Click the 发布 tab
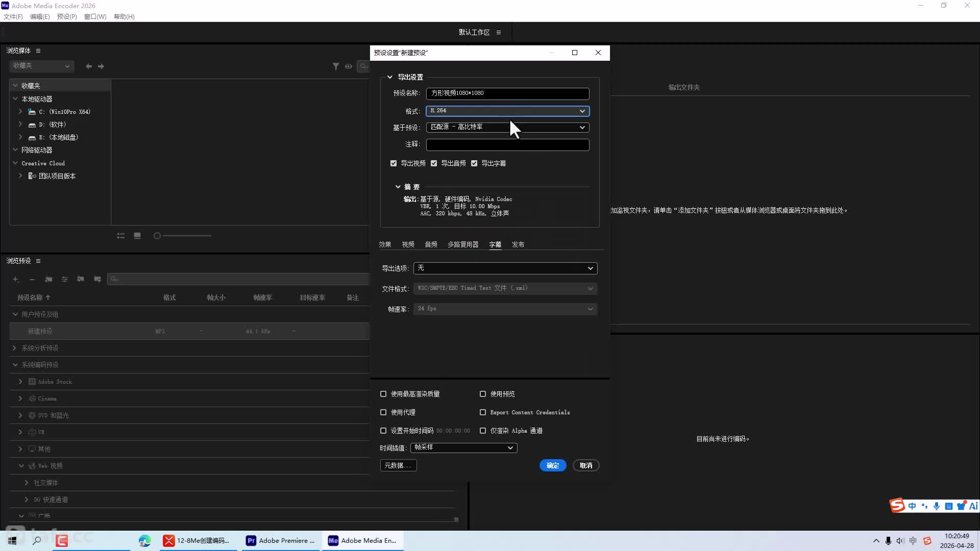Screen dimensions: 980x551 click(518, 244)
